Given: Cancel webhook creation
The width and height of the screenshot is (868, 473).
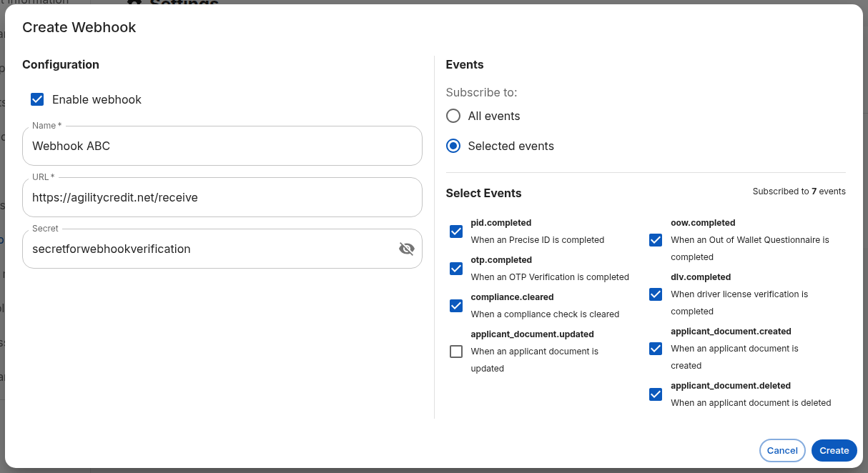Looking at the screenshot, I should click(x=781, y=450).
